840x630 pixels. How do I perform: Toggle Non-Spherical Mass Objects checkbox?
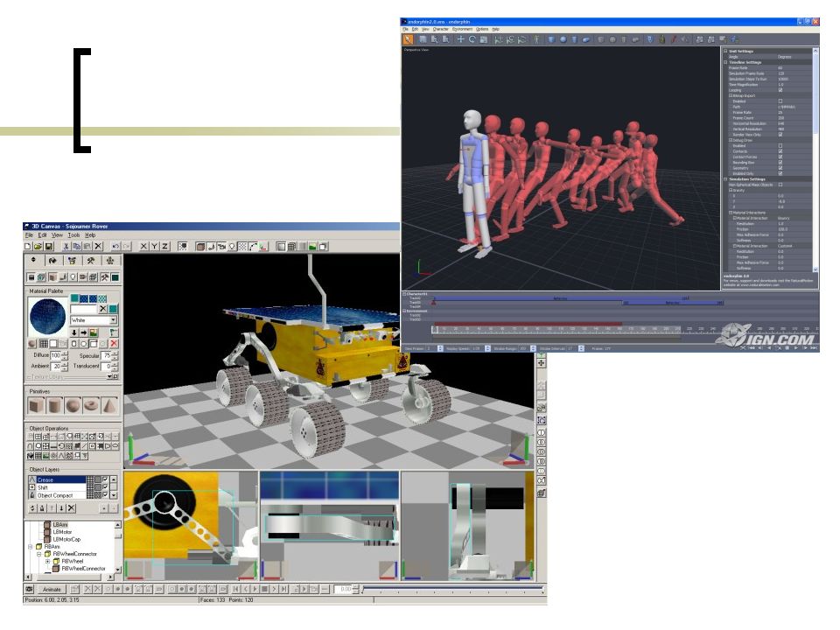[x=780, y=185]
